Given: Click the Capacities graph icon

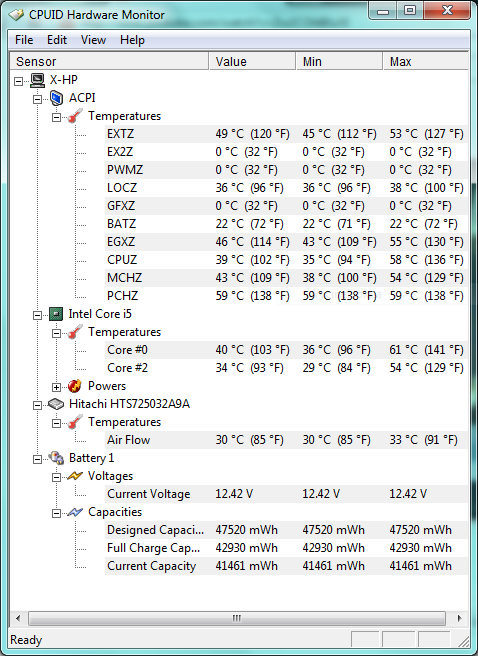Looking at the screenshot, I should [x=74, y=512].
